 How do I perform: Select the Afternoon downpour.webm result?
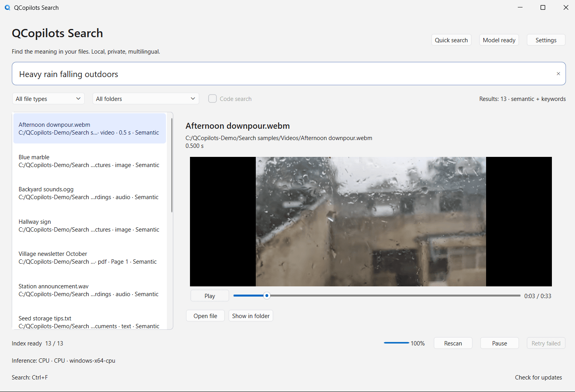pos(90,128)
